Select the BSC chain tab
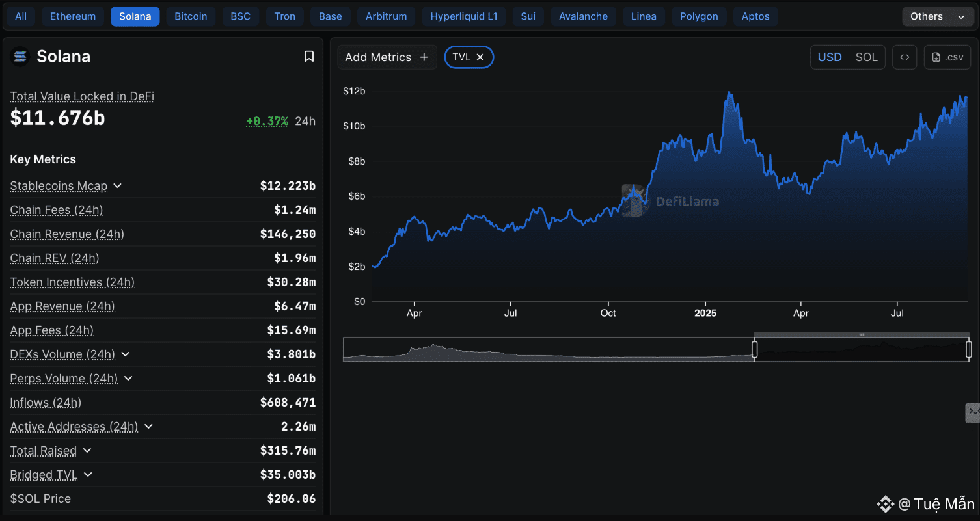 241,16
